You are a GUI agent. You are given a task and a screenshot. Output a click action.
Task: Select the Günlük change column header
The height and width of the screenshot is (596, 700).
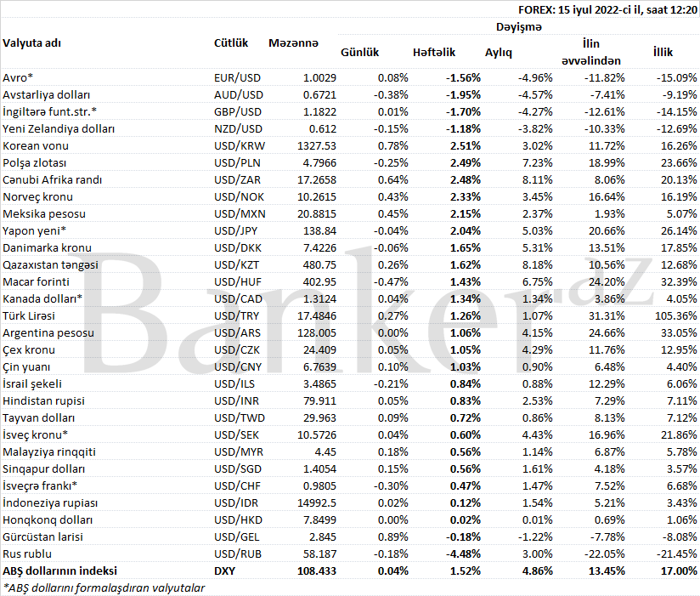click(x=359, y=52)
